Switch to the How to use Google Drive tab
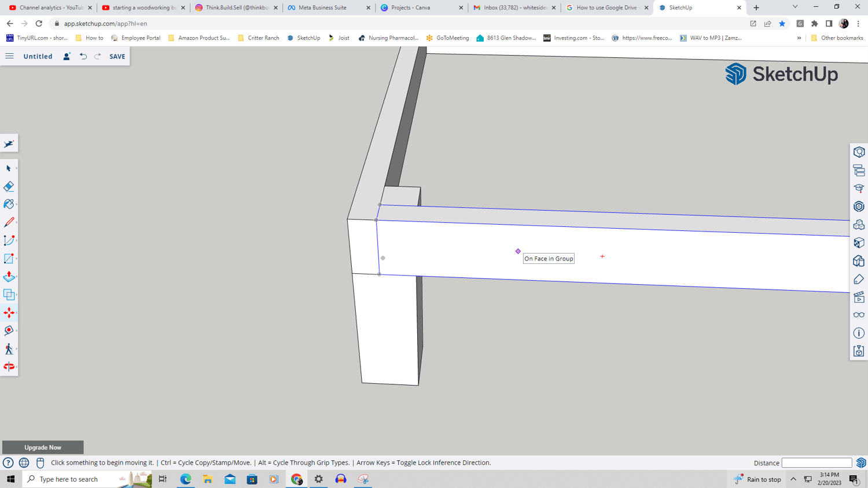This screenshot has height=488, width=868. pos(606,8)
